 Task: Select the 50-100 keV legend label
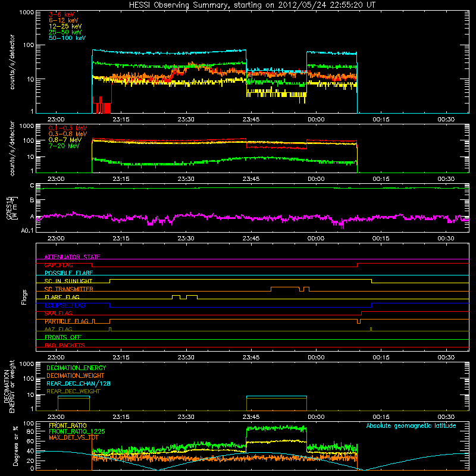coord(67,38)
